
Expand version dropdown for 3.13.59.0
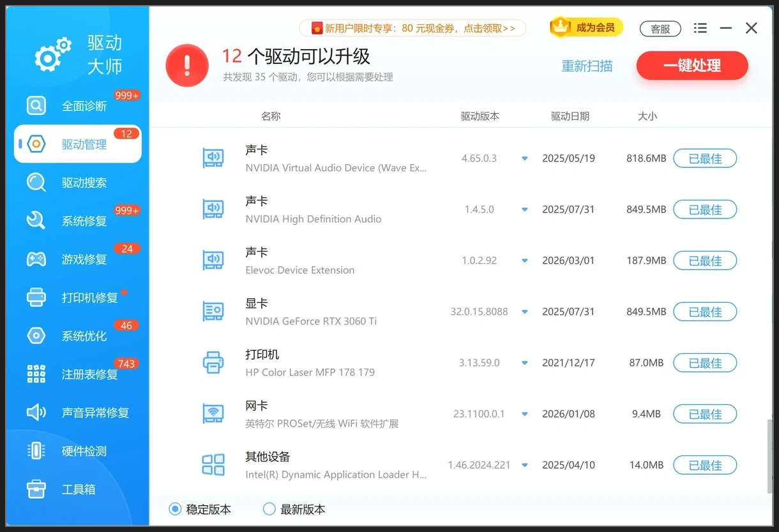pos(525,363)
